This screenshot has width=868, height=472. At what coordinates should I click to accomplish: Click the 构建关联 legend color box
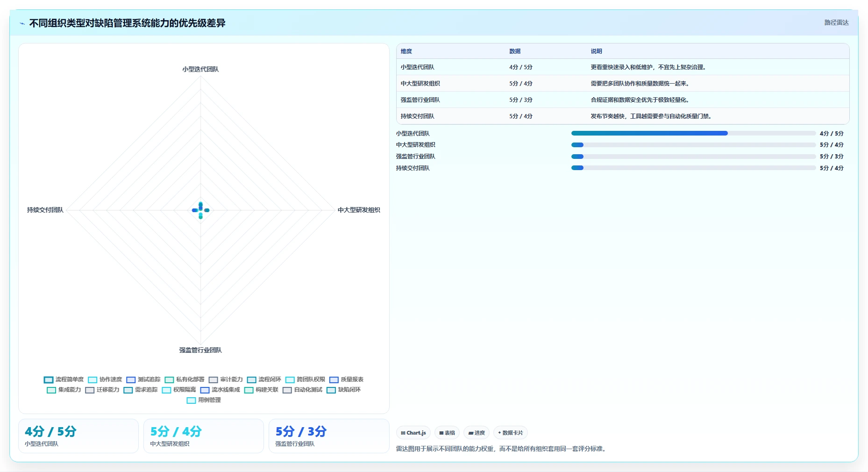click(x=249, y=390)
